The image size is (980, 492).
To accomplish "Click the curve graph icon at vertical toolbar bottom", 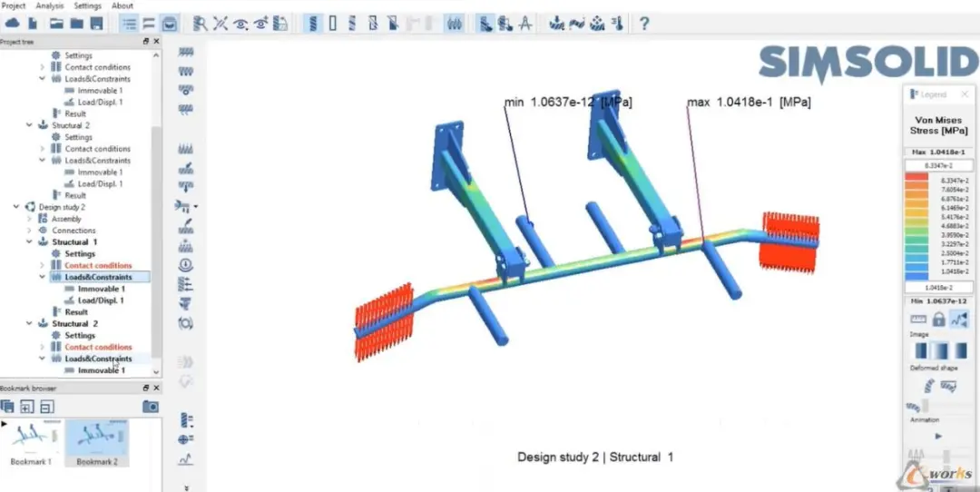I will pos(185,459).
